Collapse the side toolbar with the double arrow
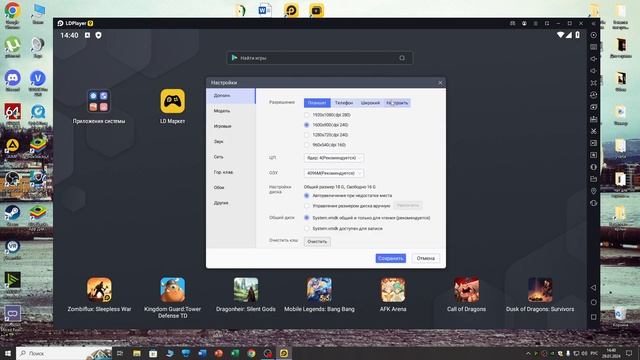The width and height of the screenshot is (640, 360). click(x=593, y=24)
